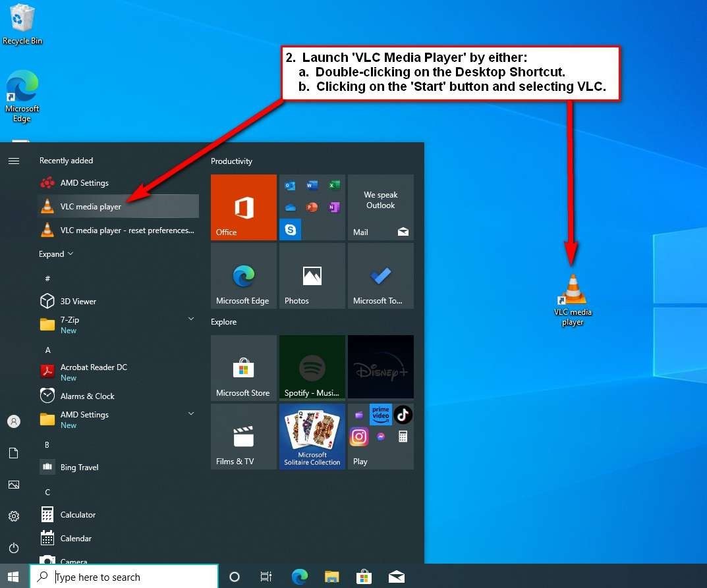
Task: Open the Microsoft Edge tile
Action: tap(244, 276)
